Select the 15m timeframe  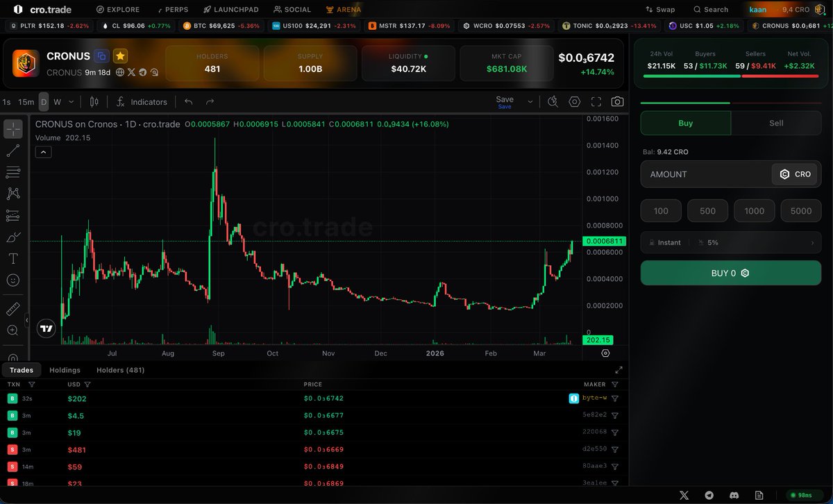coord(26,102)
